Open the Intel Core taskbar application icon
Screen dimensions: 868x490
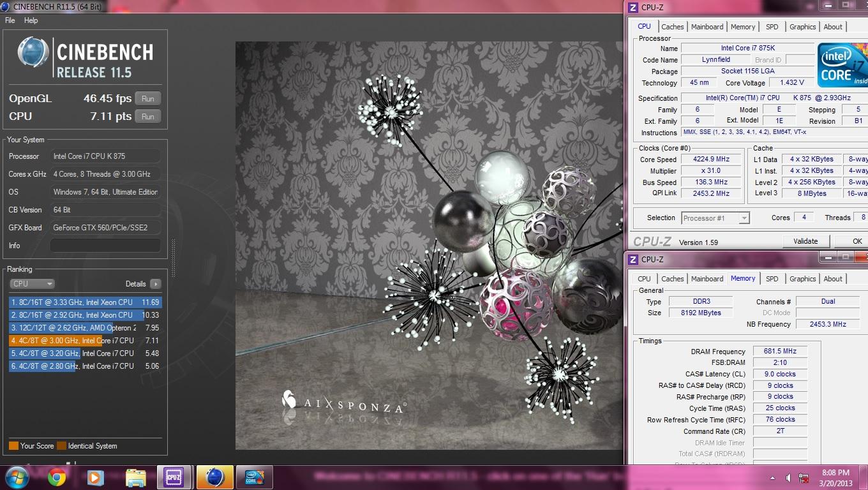tap(255, 477)
